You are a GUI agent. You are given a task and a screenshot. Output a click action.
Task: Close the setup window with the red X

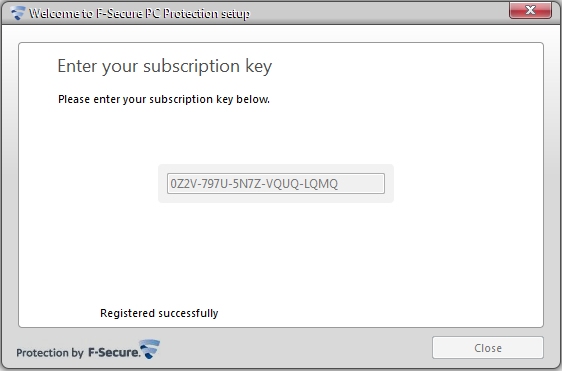(530, 10)
